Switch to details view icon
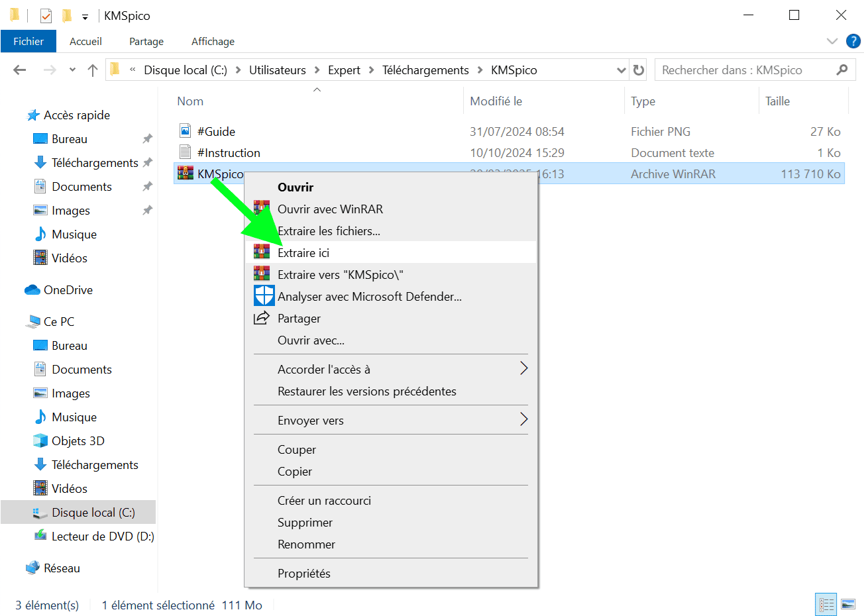Image resolution: width=864 pixels, height=616 pixels. (826, 604)
